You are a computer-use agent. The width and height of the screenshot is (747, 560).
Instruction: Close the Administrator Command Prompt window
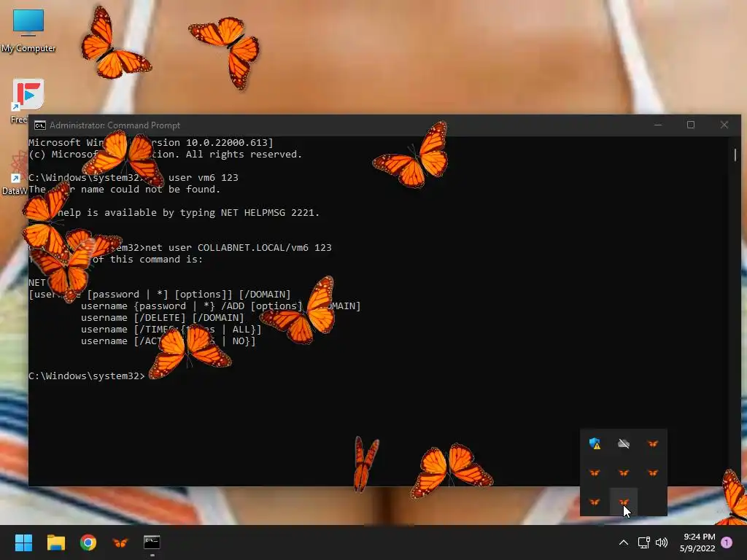click(724, 125)
